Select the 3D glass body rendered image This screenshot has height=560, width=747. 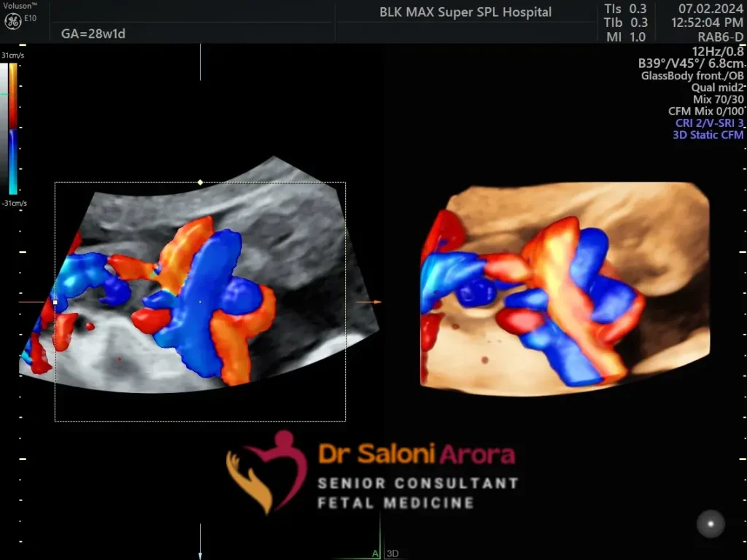pos(565,289)
